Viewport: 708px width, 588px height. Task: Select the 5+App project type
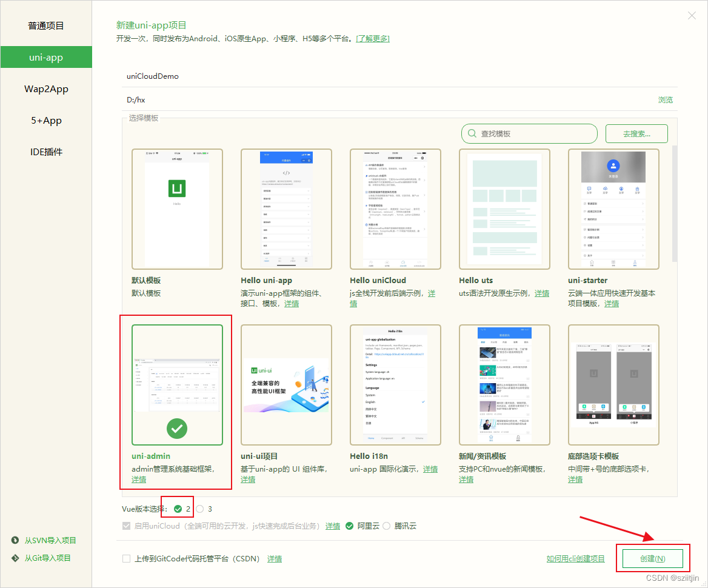[46, 121]
